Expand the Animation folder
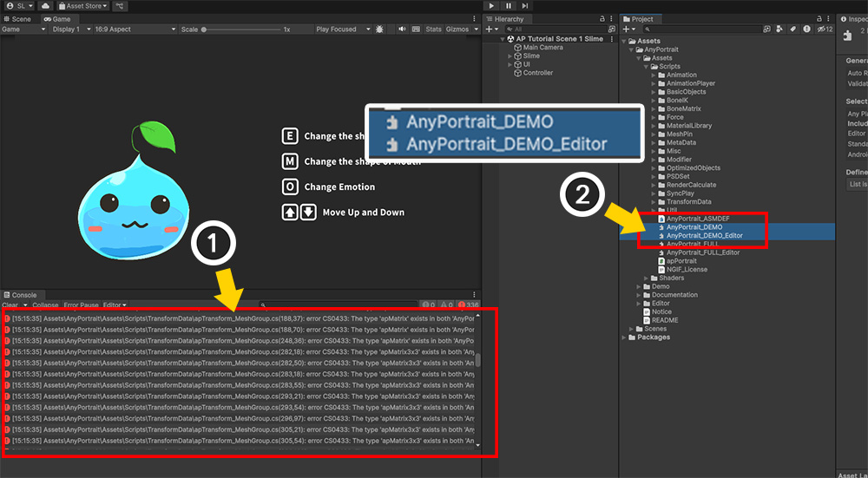Image resolution: width=868 pixels, height=478 pixels. [x=654, y=75]
